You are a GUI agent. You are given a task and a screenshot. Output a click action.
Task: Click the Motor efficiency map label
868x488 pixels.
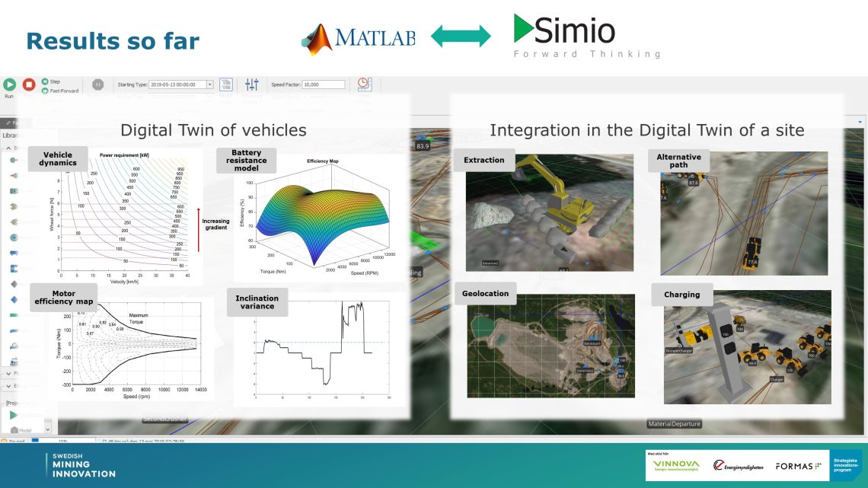[x=64, y=298]
